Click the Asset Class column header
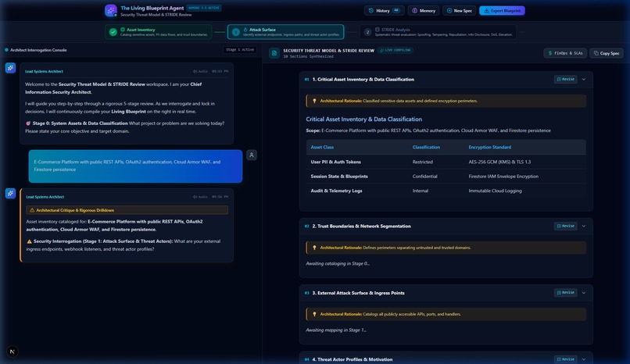630x364 pixels. coord(322,148)
